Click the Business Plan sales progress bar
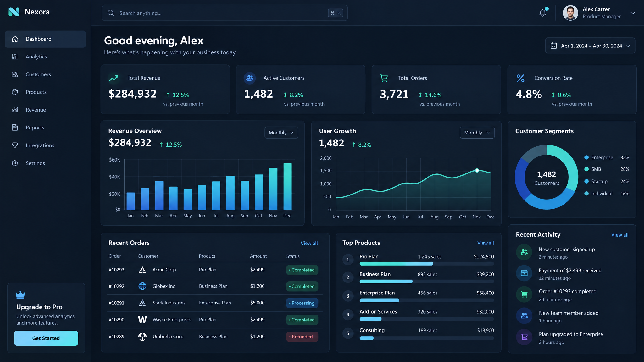This screenshot has width=644, height=362. pyautogui.click(x=427, y=282)
